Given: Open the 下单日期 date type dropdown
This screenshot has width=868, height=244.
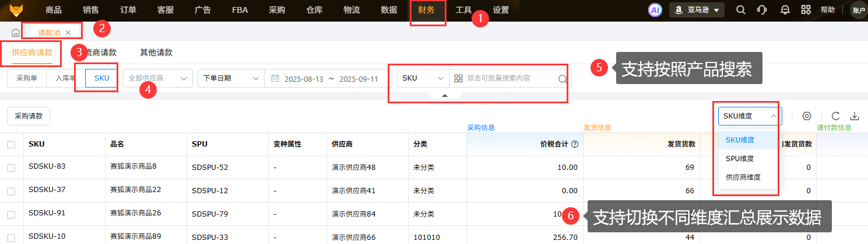Looking at the screenshot, I should pos(231,78).
